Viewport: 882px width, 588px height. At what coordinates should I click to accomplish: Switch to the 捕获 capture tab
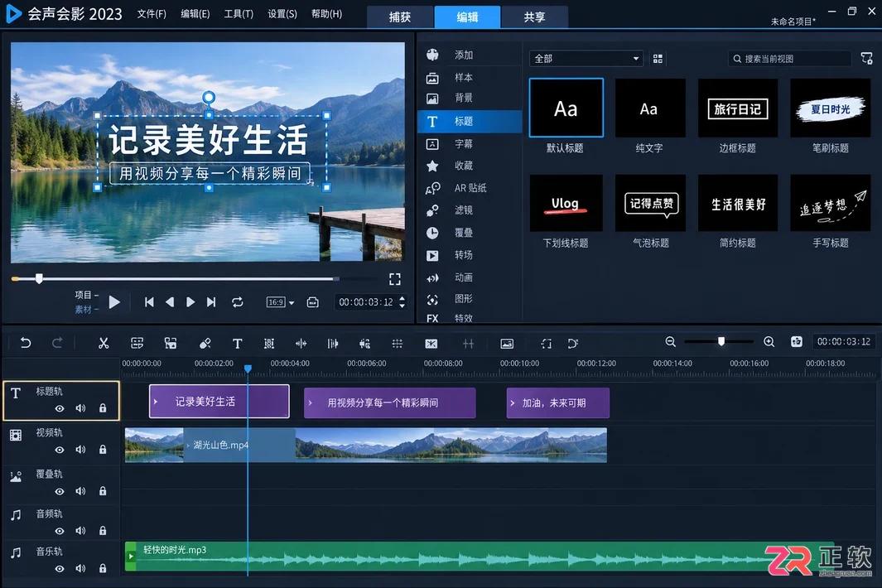click(x=400, y=17)
